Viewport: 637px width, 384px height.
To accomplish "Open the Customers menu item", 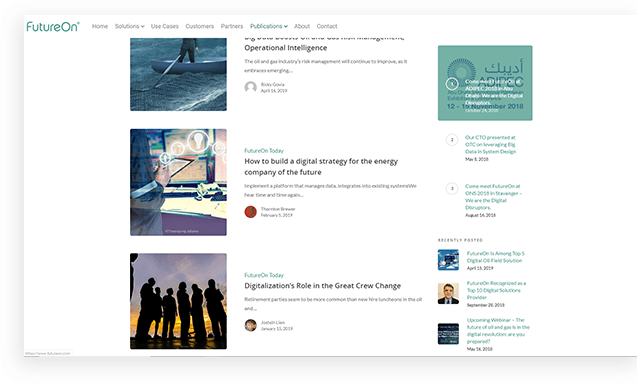I will pyautogui.click(x=199, y=26).
